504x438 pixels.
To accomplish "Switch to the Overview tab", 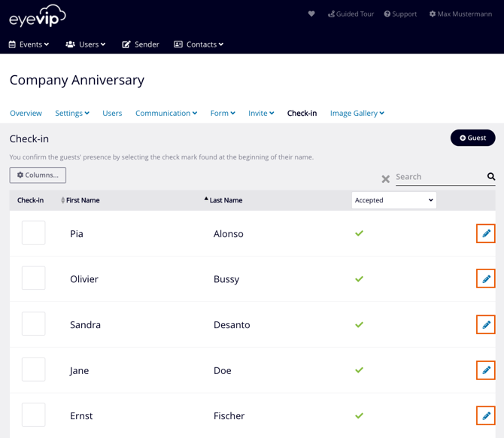I will click(26, 113).
